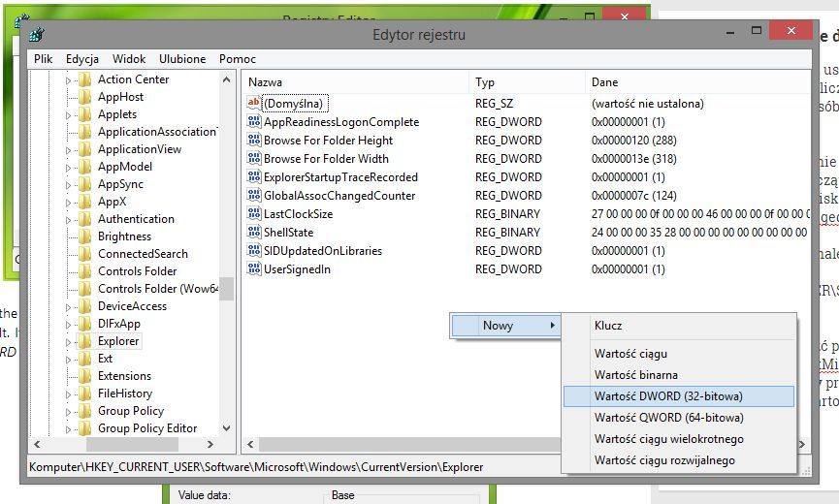Viewport: 839px width, 504px height.
Task: Select the Controls Folder tree item
Action: [x=138, y=271]
